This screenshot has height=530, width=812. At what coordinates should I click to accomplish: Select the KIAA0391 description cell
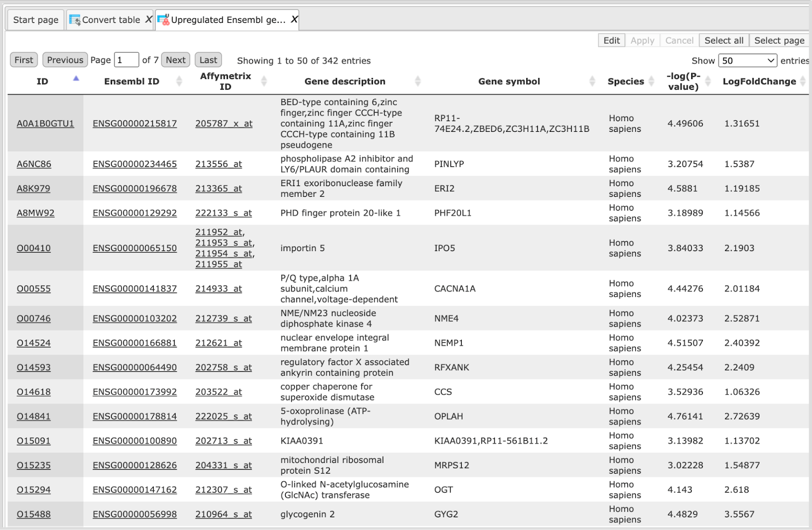(x=301, y=441)
